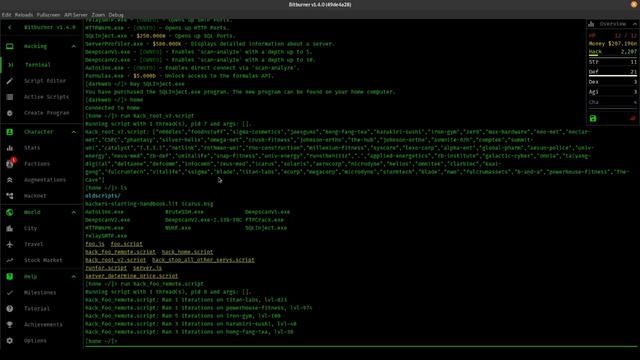Open Create Program gear icon

click(10, 113)
